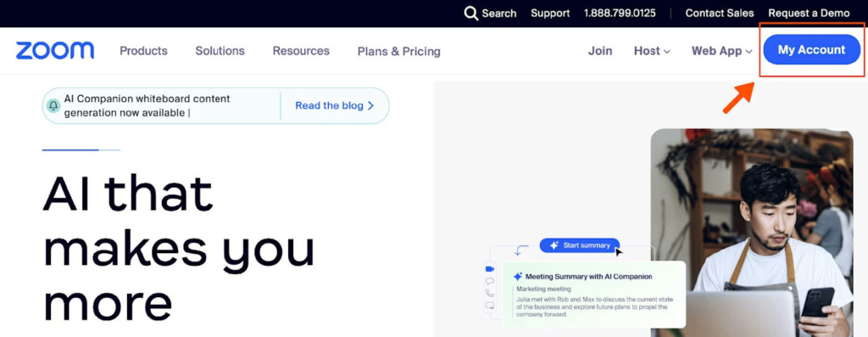
Task: Click the My Account button
Action: (811, 50)
